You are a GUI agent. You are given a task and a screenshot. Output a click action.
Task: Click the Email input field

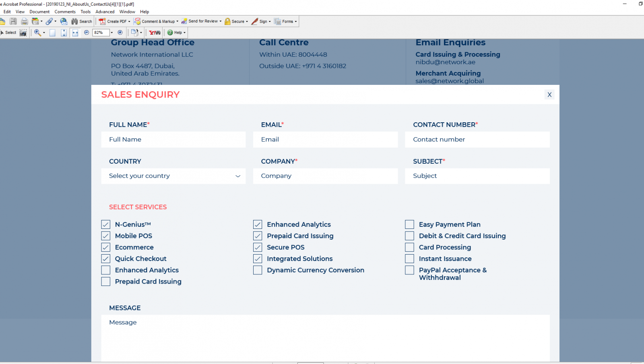pyautogui.click(x=325, y=140)
